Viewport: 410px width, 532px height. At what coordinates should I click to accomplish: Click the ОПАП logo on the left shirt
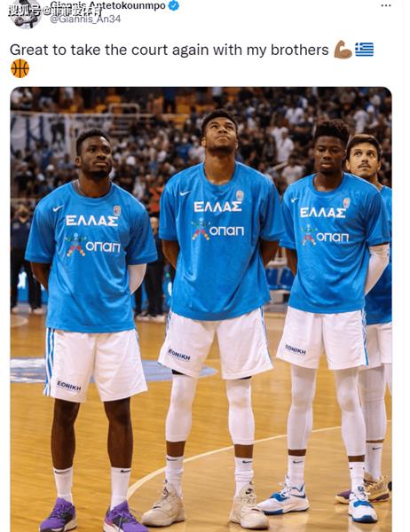93,245
